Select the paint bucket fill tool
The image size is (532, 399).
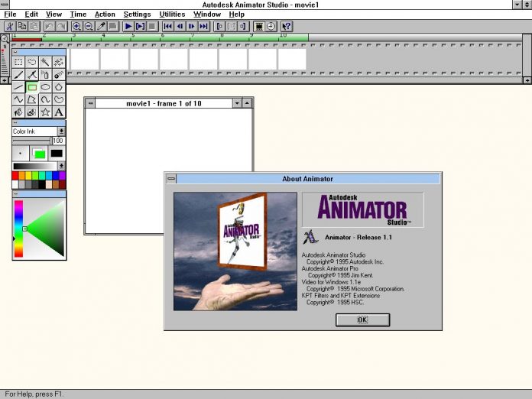pyautogui.click(x=18, y=112)
